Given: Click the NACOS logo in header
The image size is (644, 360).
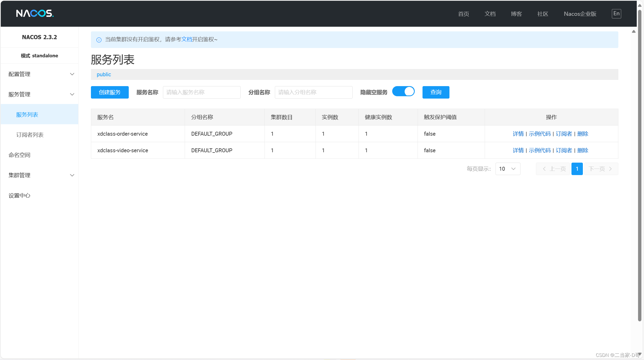Looking at the screenshot, I should coord(35,13).
